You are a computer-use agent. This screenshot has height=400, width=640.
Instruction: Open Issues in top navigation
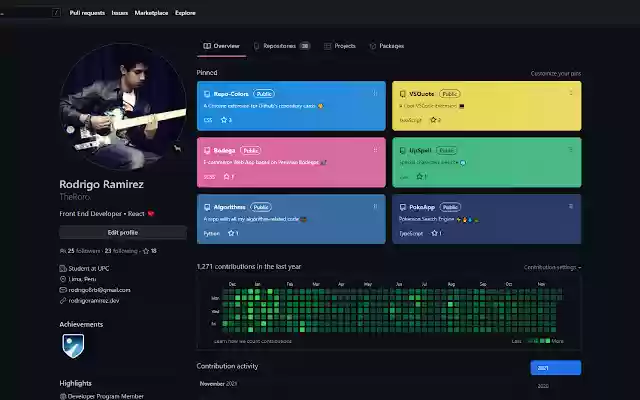[x=120, y=13]
